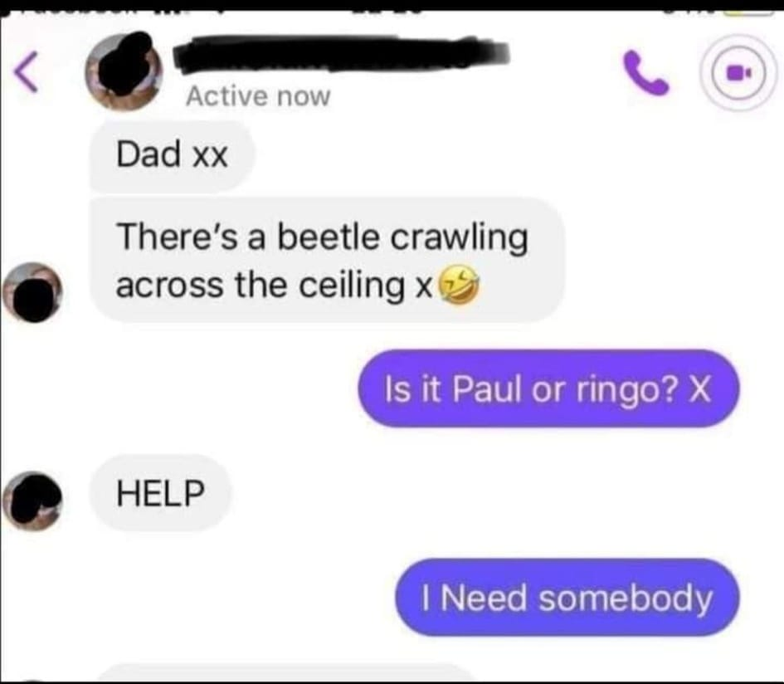Image resolution: width=784 pixels, height=684 pixels.
Task: Tap the word 'beetle' in gray bubble
Action: [x=328, y=237]
